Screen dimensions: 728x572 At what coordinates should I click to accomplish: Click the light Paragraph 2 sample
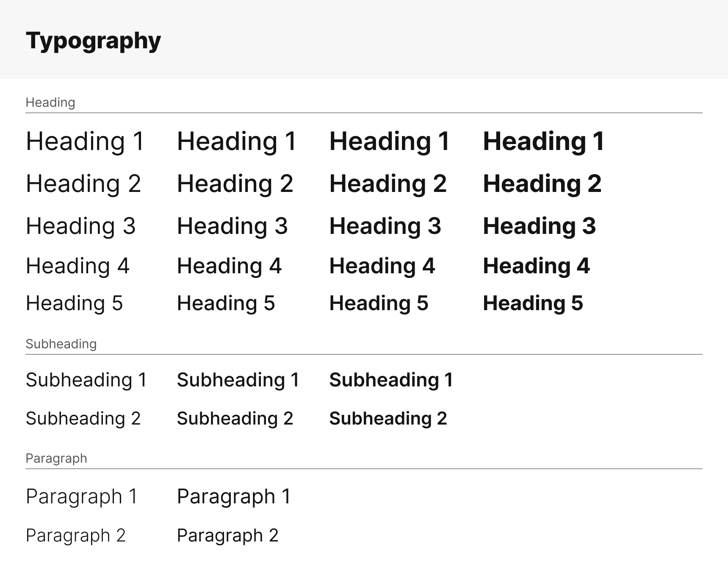coord(76,536)
